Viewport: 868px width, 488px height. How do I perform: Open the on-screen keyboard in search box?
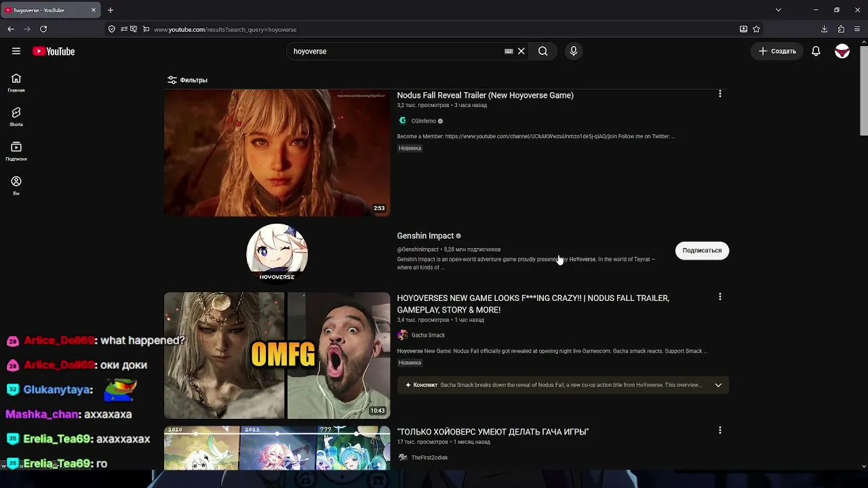[x=509, y=52]
